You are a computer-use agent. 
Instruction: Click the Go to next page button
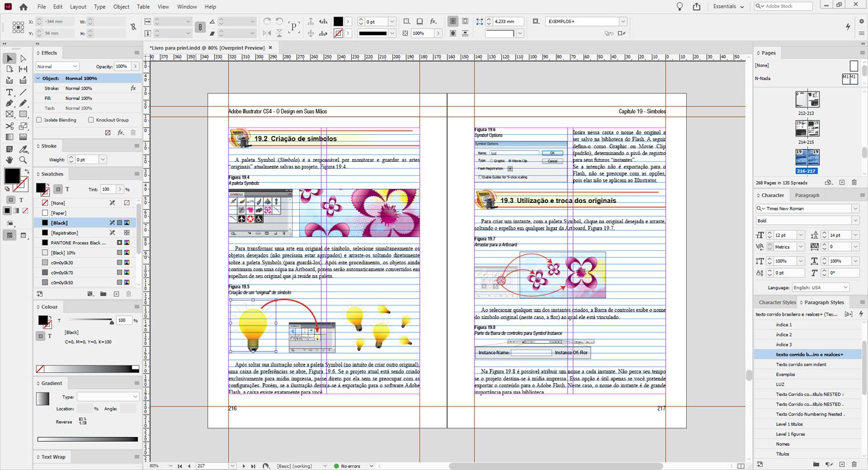pyautogui.click(x=244, y=466)
